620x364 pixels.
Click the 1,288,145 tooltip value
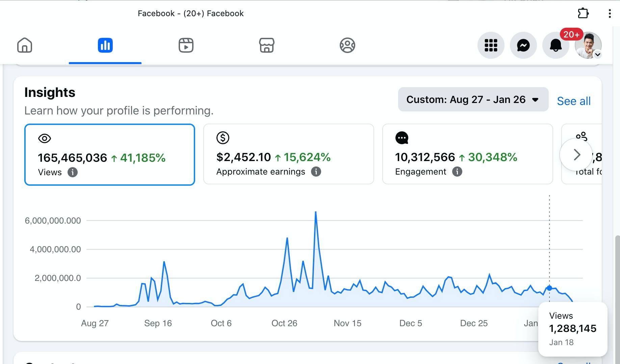pos(573,328)
